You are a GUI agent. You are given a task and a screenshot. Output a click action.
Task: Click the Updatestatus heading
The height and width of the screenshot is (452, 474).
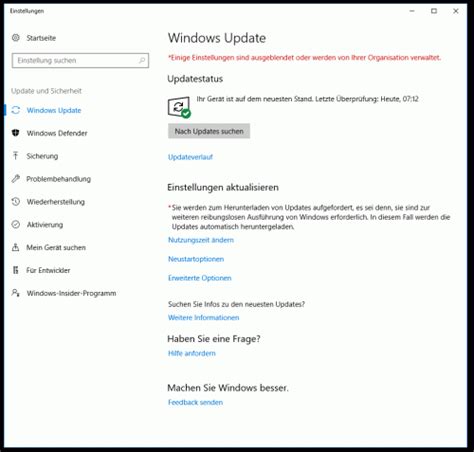tap(195, 79)
